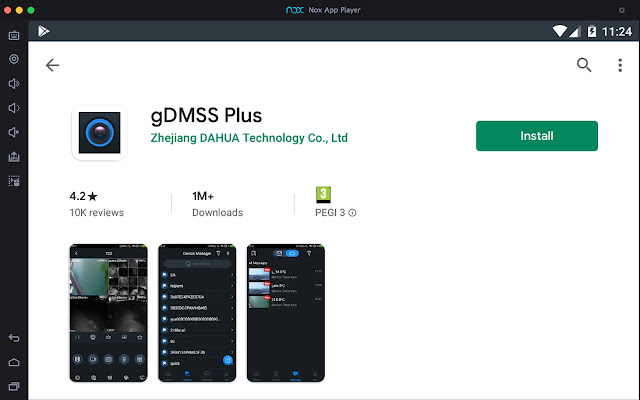Click the Android back button in sidebar

click(14, 338)
